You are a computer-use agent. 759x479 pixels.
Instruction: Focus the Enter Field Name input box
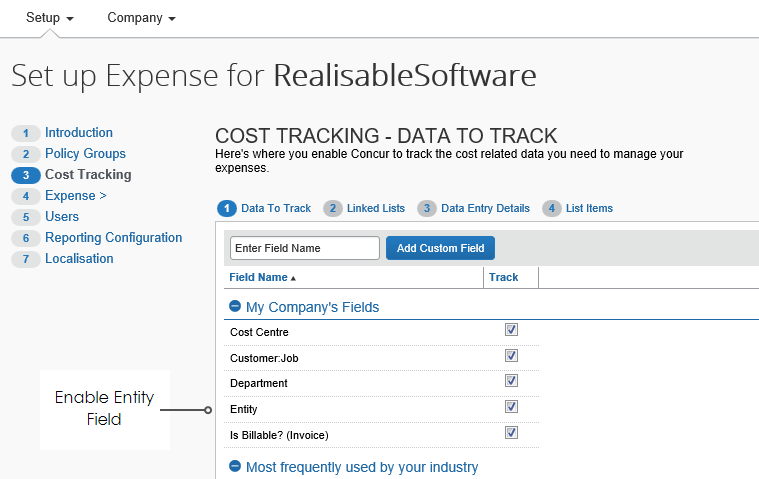click(x=305, y=248)
